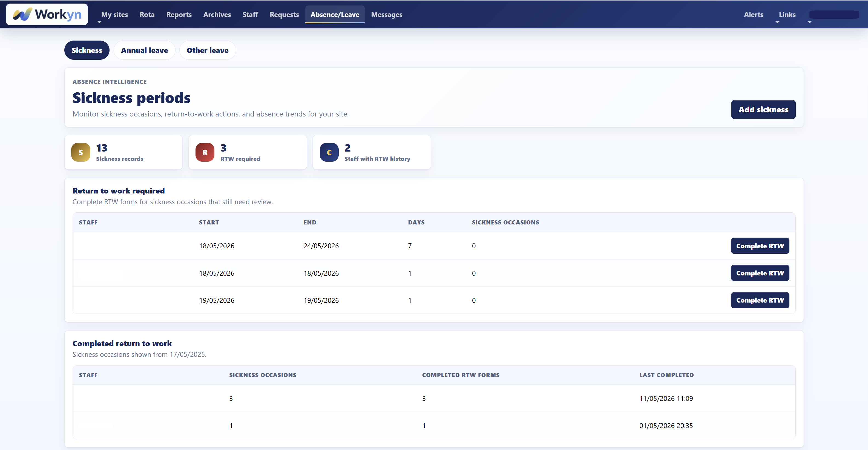
Task: Click the LAST COMPLETED column header
Action: 666,375
